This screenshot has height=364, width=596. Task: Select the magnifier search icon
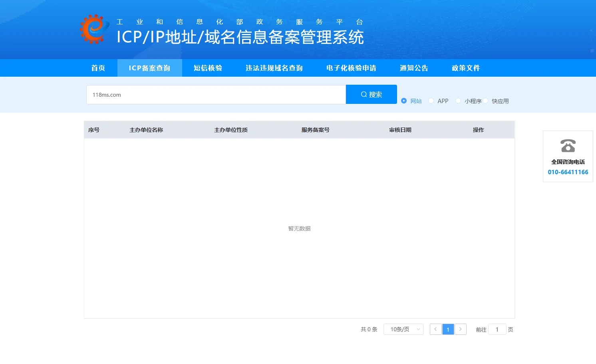(x=364, y=94)
